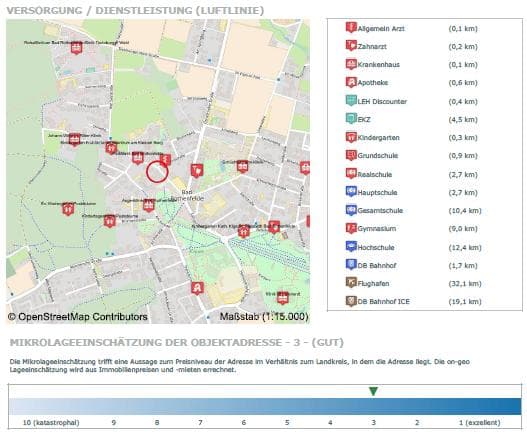Click the DB Bahnhof legend icon
Image resolution: width=527 pixels, height=435 pixels.
pos(351,265)
